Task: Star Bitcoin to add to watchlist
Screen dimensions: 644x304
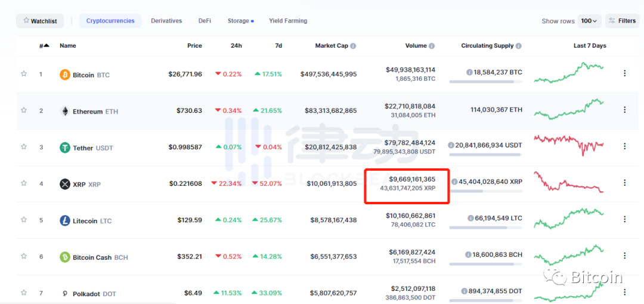Action: (x=24, y=73)
